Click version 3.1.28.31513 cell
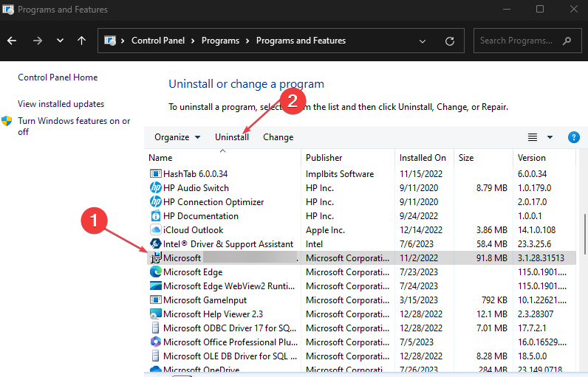This screenshot has height=377, width=588. coord(541,258)
